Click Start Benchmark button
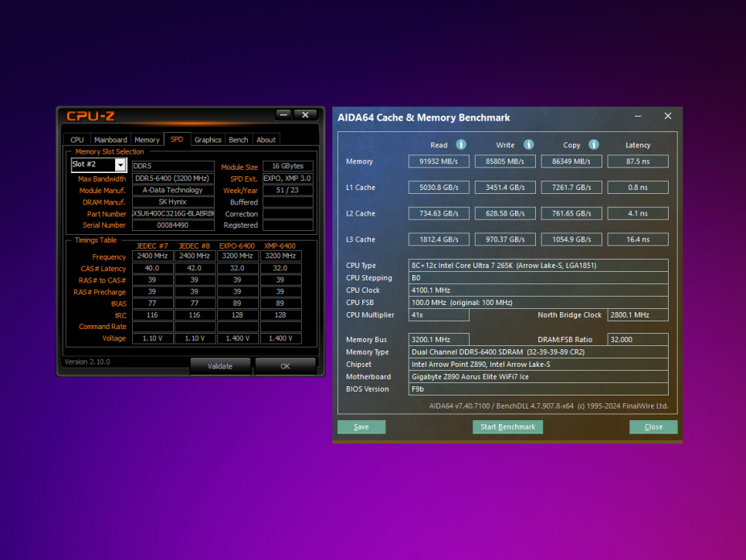The height and width of the screenshot is (560, 746). pyautogui.click(x=507, y=427)
